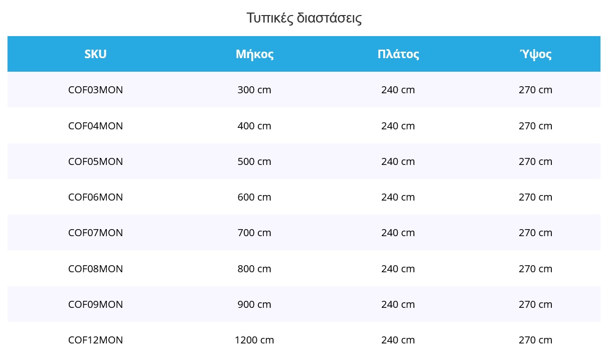Screen dimensions: 615x364
Task: Select the COF06MON SKU cell
Action: pos(95,197)
